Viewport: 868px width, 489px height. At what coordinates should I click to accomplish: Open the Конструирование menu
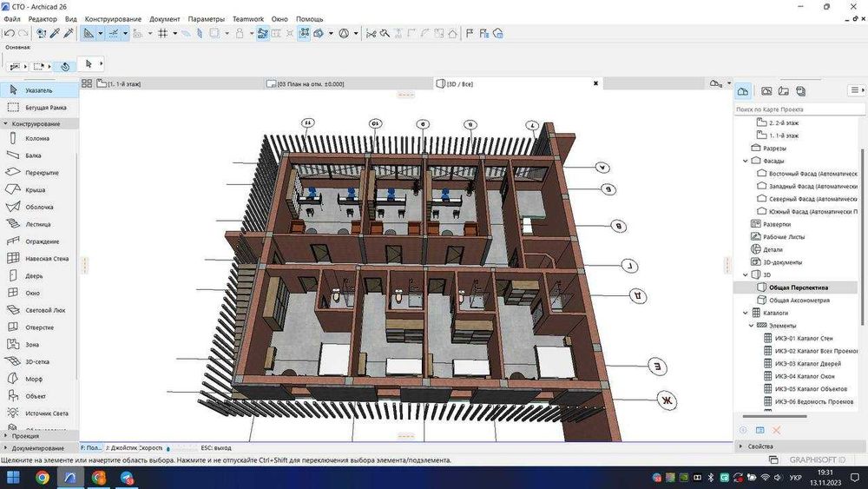point(113,19)
